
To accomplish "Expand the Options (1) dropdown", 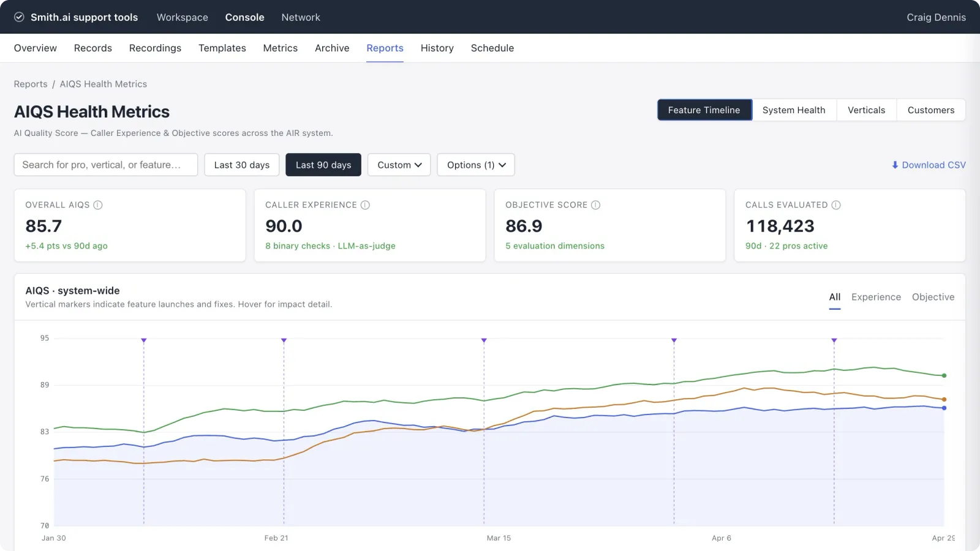I will 476,165.
